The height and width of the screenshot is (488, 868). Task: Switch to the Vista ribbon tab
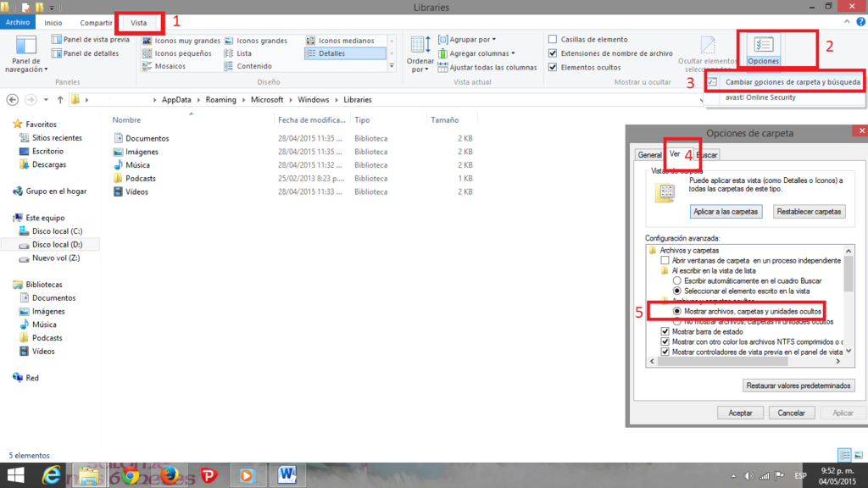[138, 23]
